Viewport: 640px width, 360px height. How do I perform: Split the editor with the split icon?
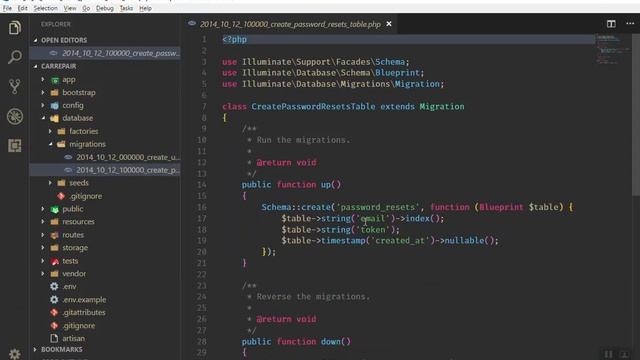(x=611, y=24)
